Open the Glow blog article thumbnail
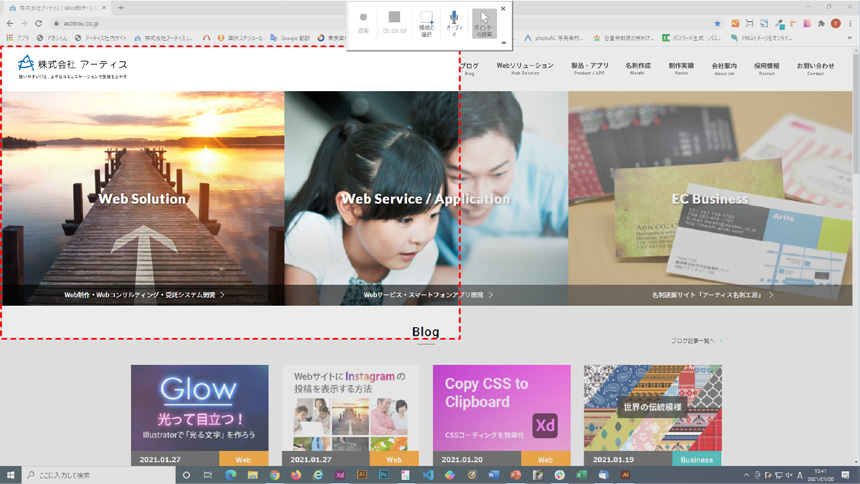Screen dimensions: 860x484 [x=200, y=408]
